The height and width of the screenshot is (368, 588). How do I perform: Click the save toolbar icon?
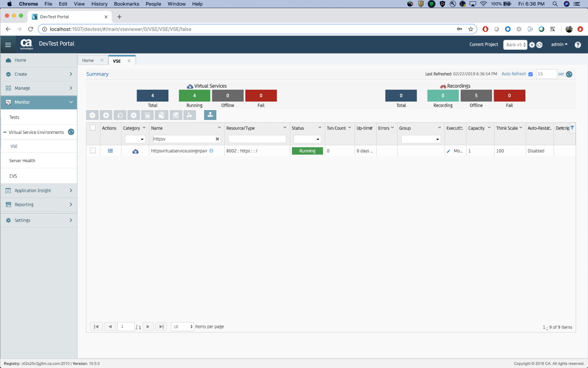(x=176, y=115)
